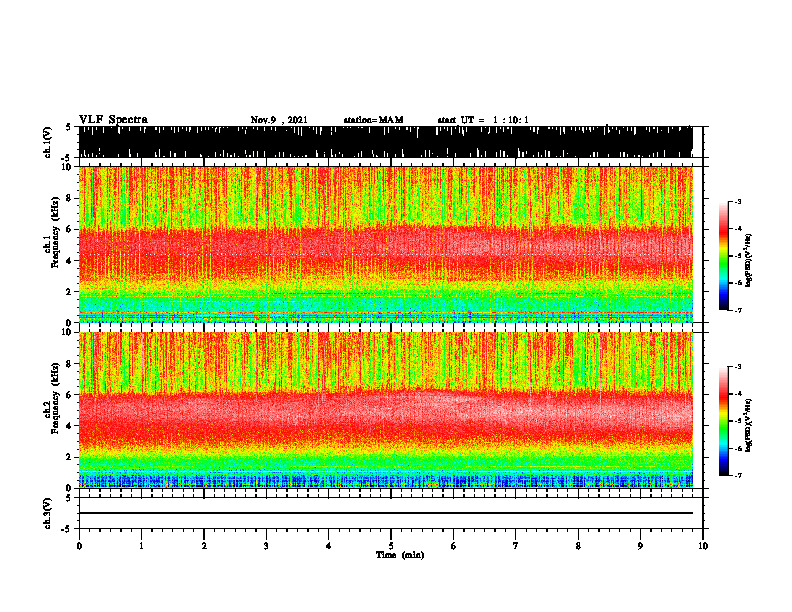The width and height of the screenshot is (792, 612).
Task: Click the "4" kHz tick on ch.1 spectrogram
Action: [x=70, y=261]
